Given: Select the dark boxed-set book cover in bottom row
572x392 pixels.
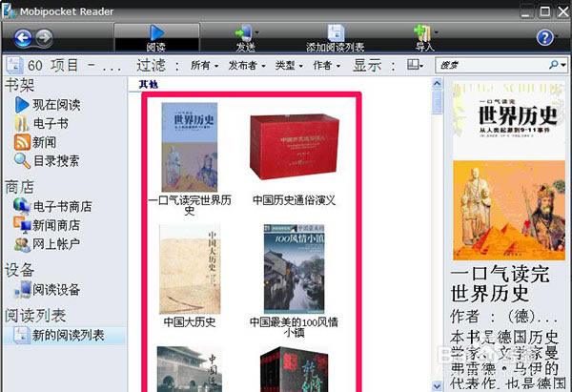Looking at the screenshot, I should coord(294,369).
